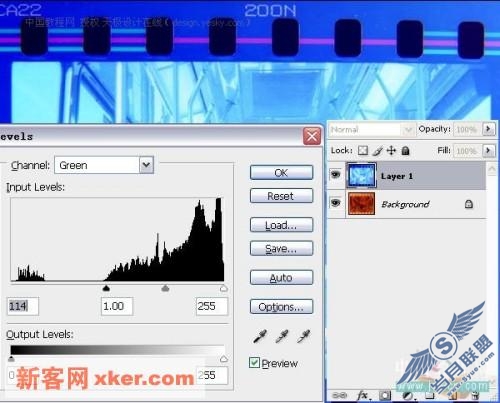Image resolution: width=500 pixels, height=403 pixels.
Task: Toggle the Preview checkbox
Action: point(255,363)
